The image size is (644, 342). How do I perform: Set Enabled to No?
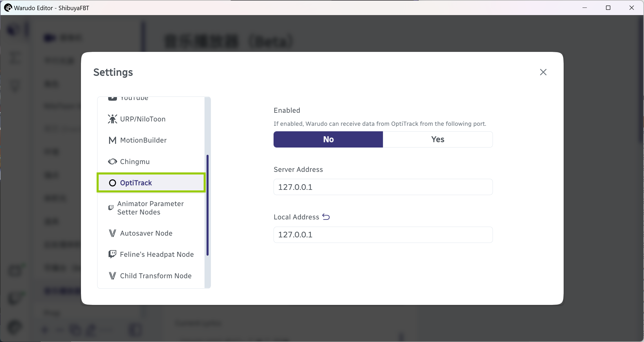[x=328, y=139]
